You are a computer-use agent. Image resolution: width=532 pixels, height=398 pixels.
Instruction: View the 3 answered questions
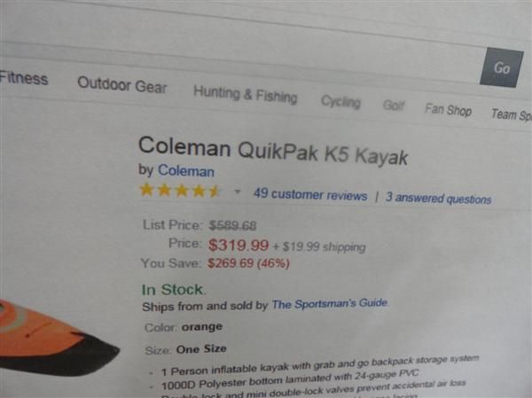438,199
